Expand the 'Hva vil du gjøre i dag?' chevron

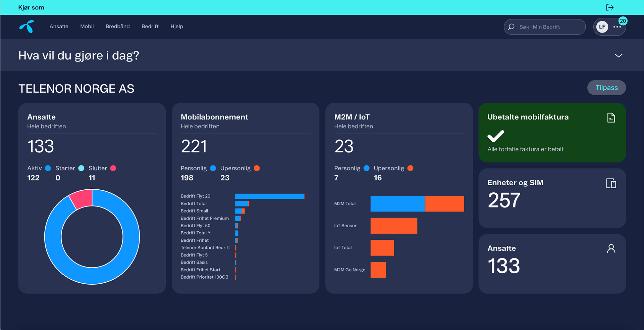619,55
